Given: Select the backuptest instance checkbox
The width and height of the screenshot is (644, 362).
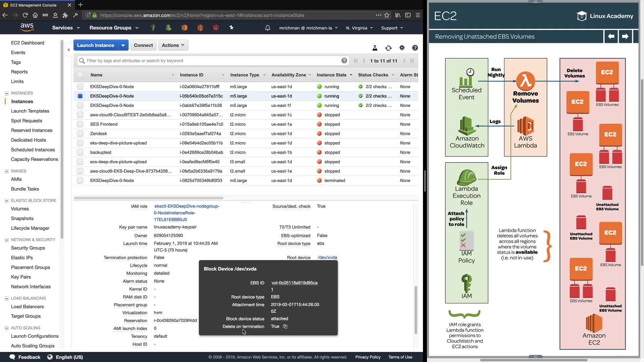Looking at the screenshot, I should 80,153.
